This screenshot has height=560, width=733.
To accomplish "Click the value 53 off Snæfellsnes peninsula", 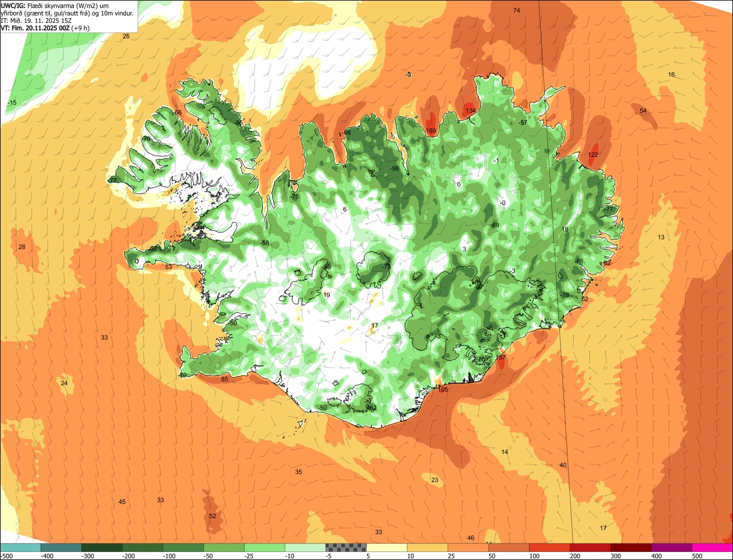I will (168, 267).
